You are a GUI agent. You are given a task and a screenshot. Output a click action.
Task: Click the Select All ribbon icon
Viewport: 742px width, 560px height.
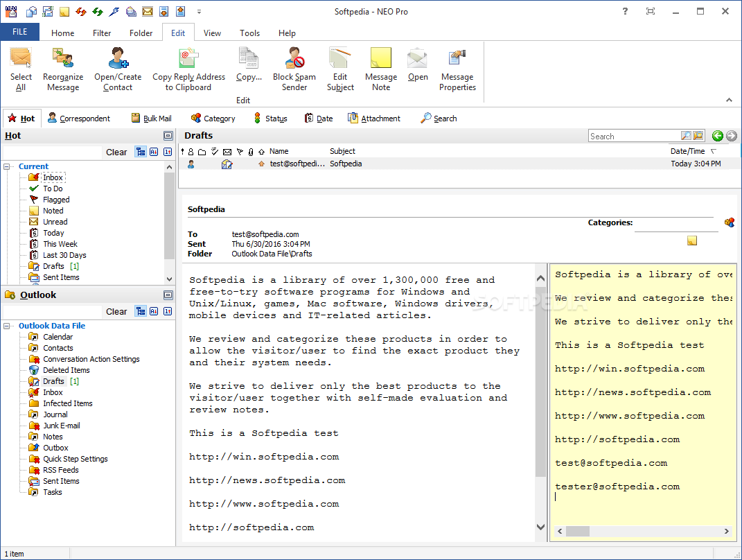(x=21, y=58)
